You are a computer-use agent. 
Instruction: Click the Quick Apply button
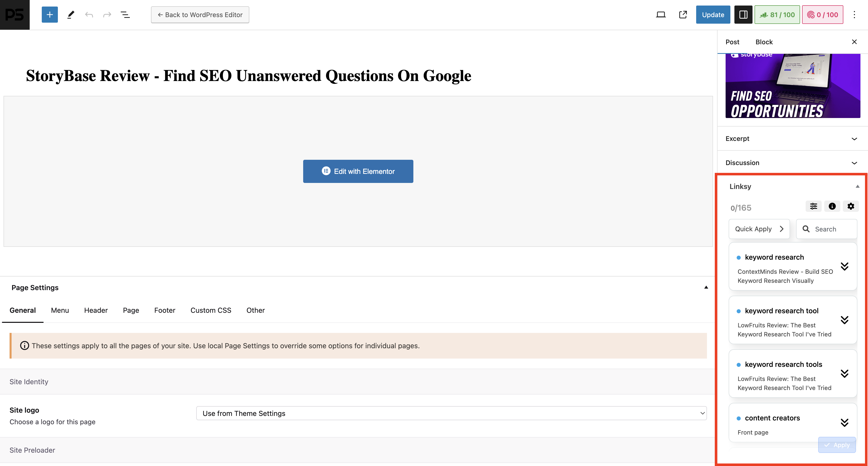[x=759, y=229]
